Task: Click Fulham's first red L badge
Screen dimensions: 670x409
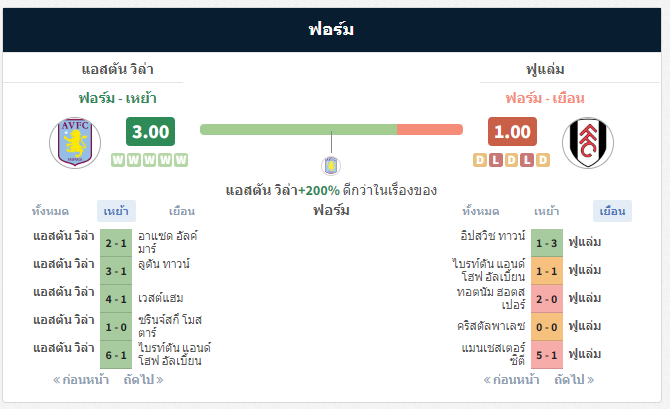Action: click(496, 160)
